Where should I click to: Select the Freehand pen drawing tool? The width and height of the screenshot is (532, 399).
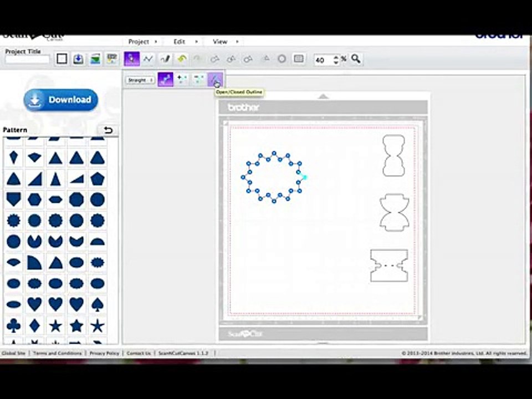165,59
